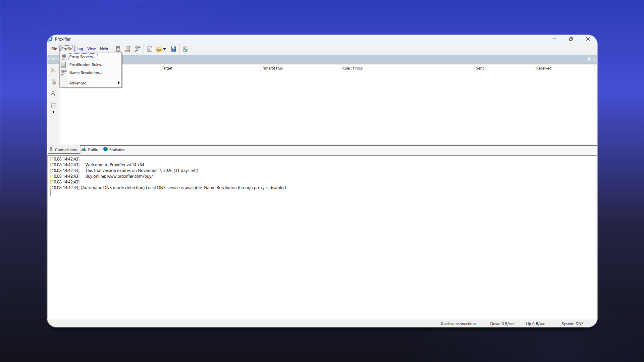
Task: Click 'Up 0 B/sec' status bar entry
Action: tap(535, 324)
